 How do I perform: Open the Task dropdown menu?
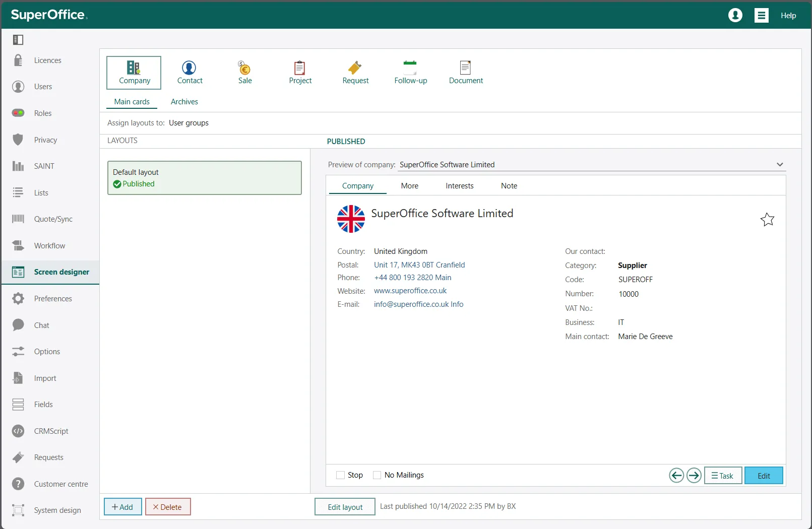[723, 476]
